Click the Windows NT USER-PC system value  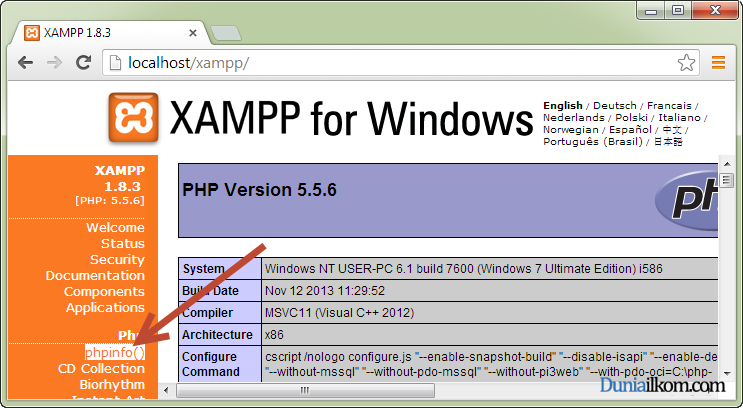click(463, 269)
